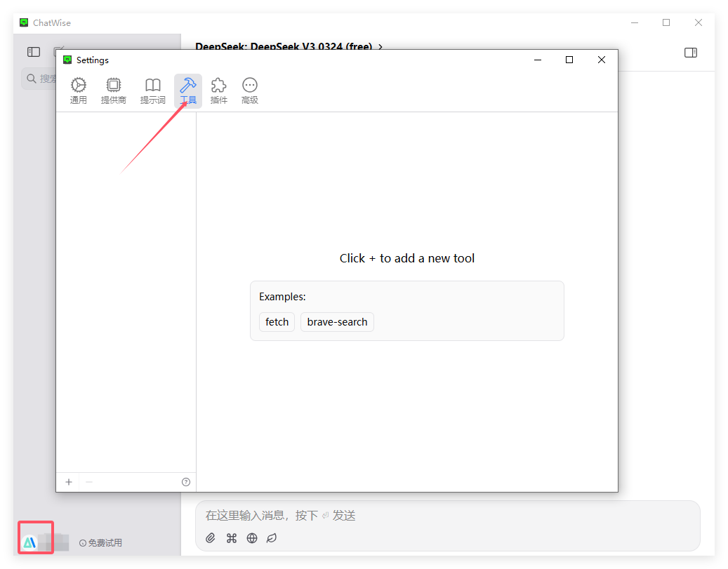Click the leaf icon in the message bar
Viewport: 728px width, 569px height.
tap(272, 538)
